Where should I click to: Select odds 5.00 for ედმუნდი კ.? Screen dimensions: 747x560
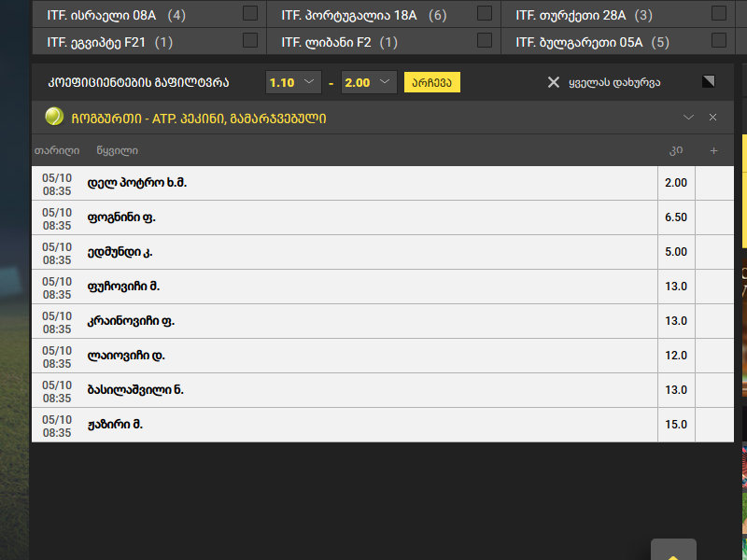click(676, 252)
